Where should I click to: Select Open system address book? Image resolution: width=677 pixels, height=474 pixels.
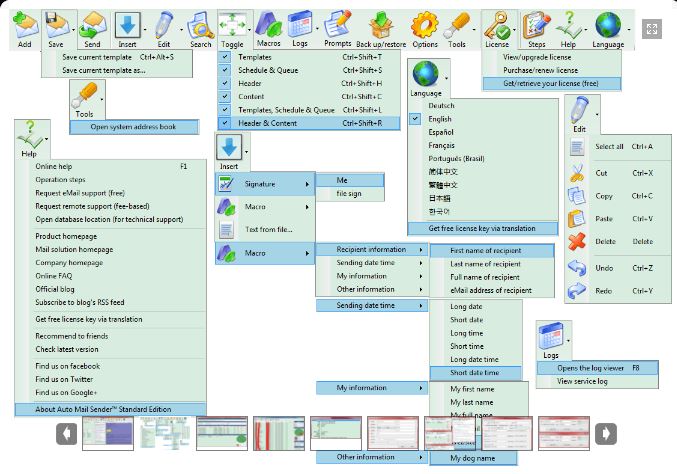coord(132,127)
